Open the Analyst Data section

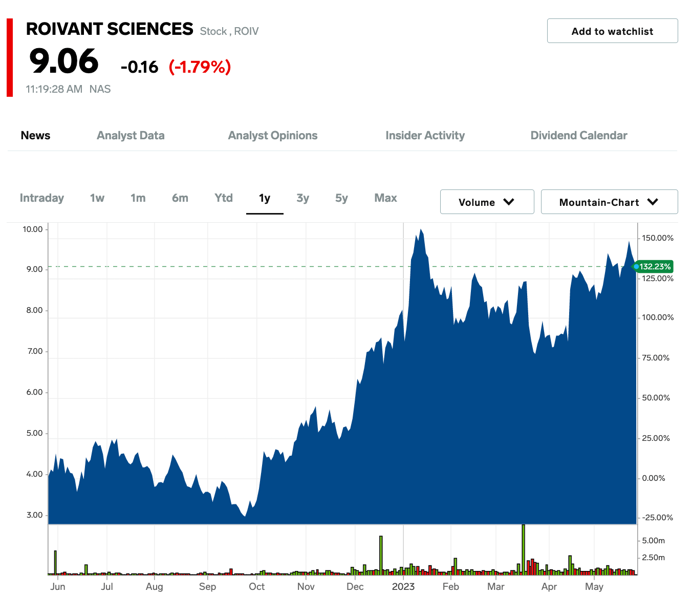(x=130, y=135)
